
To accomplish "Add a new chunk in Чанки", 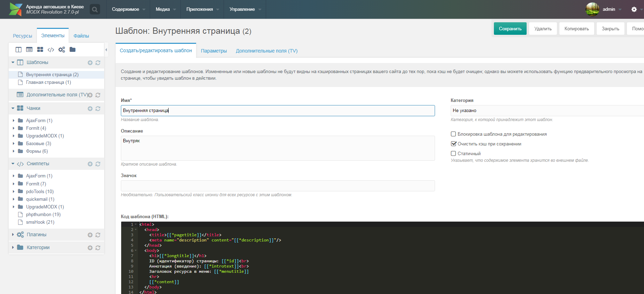I will pos(90,109).
